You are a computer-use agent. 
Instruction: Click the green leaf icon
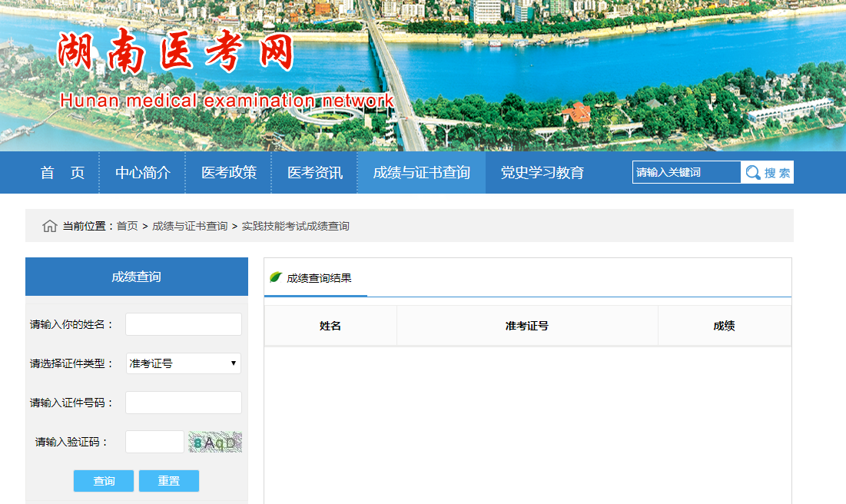275,277
